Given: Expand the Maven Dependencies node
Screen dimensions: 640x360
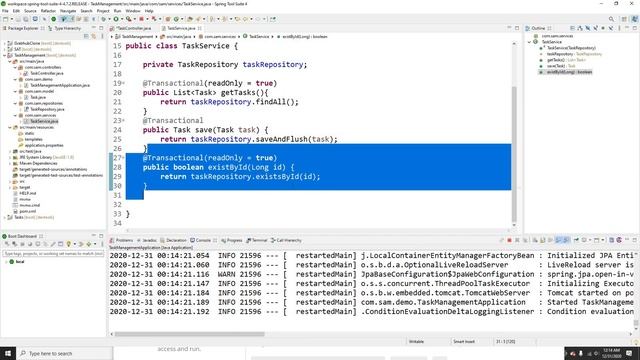Looking at the screenshot, I should pos(10,163).
